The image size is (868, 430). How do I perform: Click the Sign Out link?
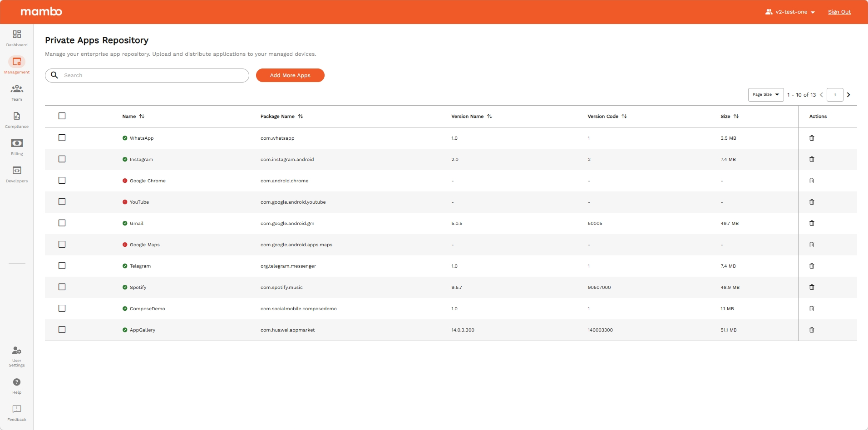tap(839, 12)
